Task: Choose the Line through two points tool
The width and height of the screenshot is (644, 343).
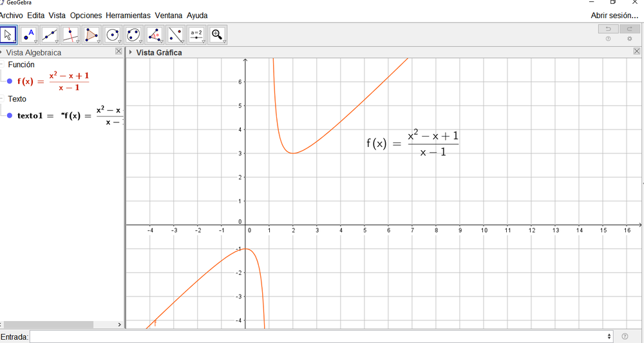Action: 50,35
